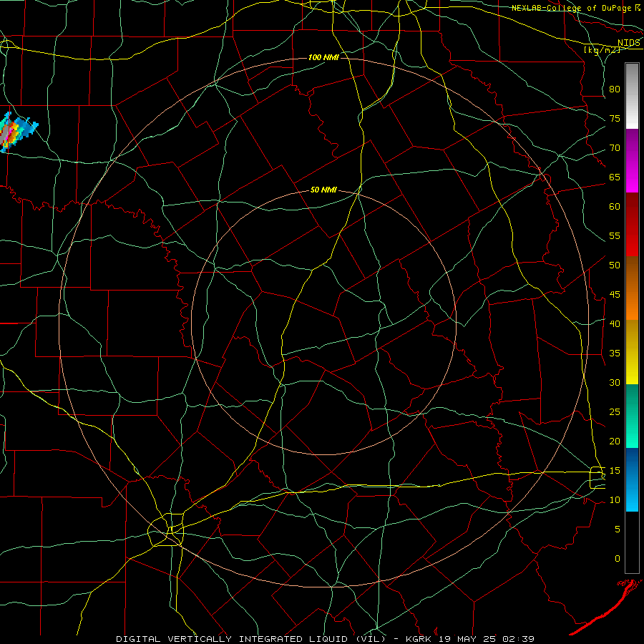Click the 100 NMI range ring label
The height and width of the screenshot is (644, 644).
[x=323, y=57]
